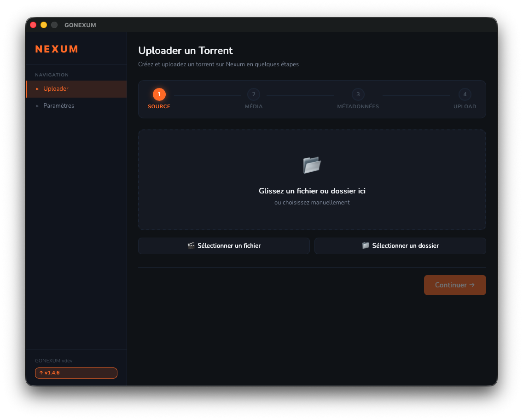This screenshot has width=523, height=420.
Task: Click the 'ou choisissez manuellement' text
Action: [x=312, y=203]
